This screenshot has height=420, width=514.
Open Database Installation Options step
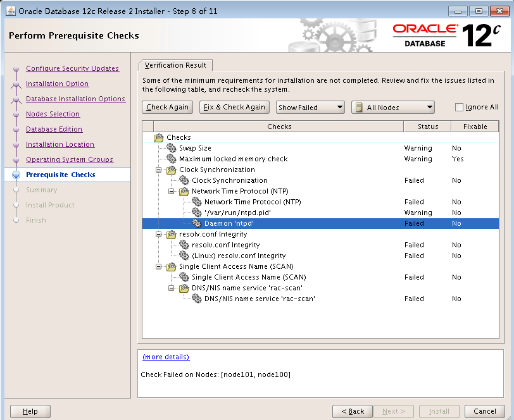point(75,99)
